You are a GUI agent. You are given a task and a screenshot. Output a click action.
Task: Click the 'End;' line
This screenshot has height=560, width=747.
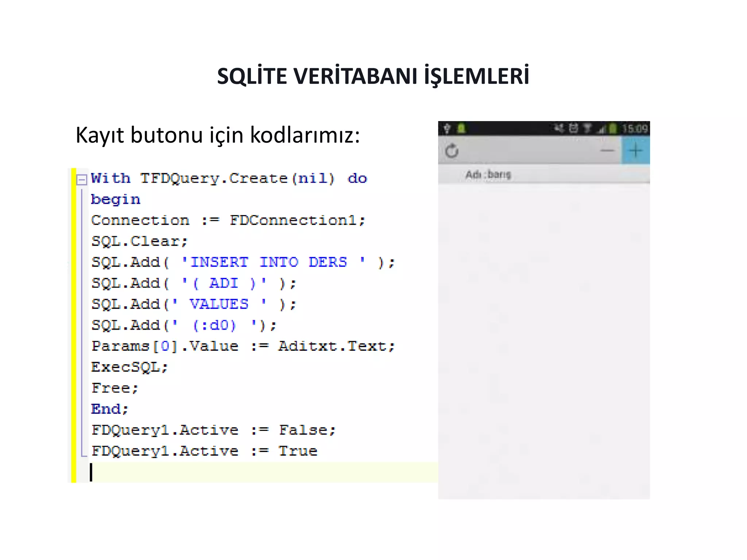coord(110,409)
